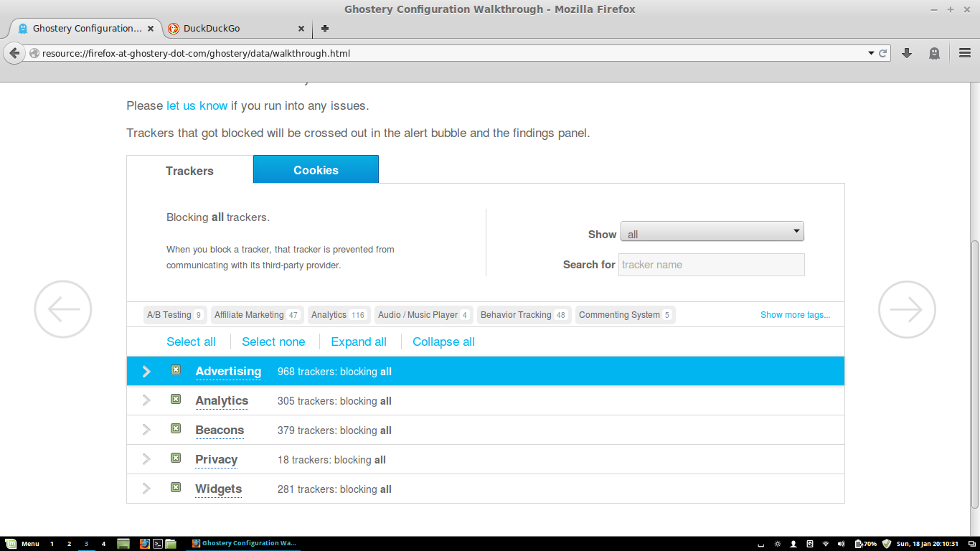Image resolution: width=980 pixels, height=551 pixels.
Task: Click the downloads arrow icon
Action: 906,52
